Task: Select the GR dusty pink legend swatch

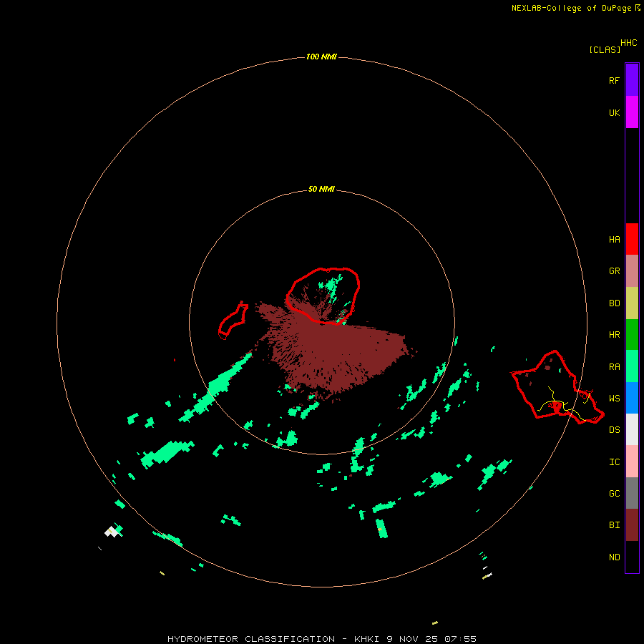Action: click(x=632, y=271)
